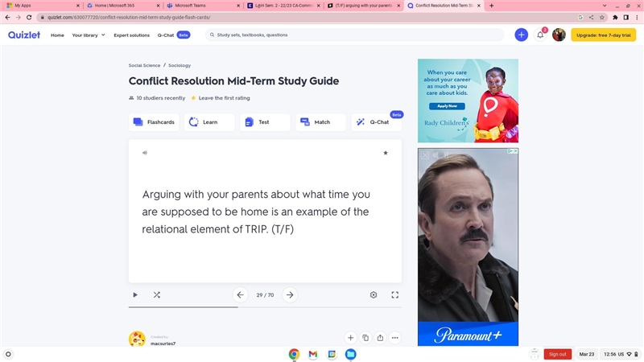Click browser back arrow
The height and width of the screenshot is (362, 644).
(7, 17)
